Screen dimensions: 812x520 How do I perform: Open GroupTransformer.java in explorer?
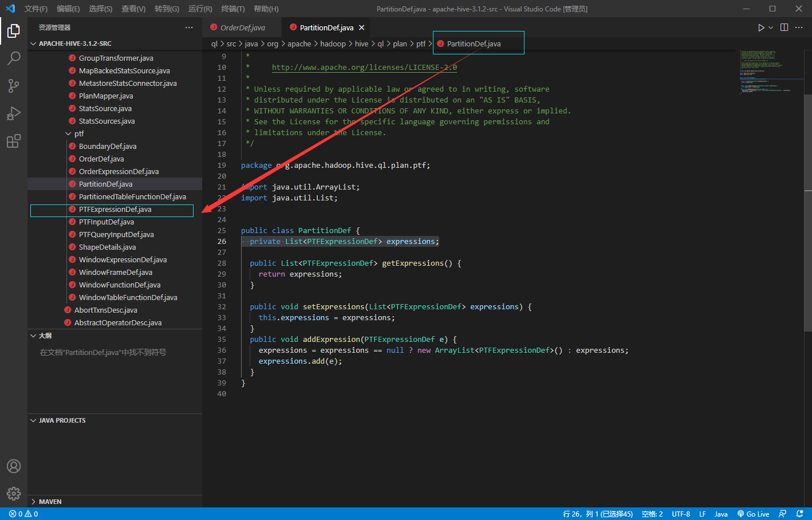click(x=116, y=58)
